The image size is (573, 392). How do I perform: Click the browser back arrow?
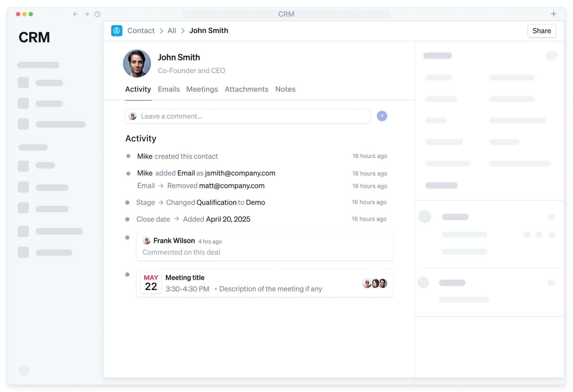coord(75,14)
